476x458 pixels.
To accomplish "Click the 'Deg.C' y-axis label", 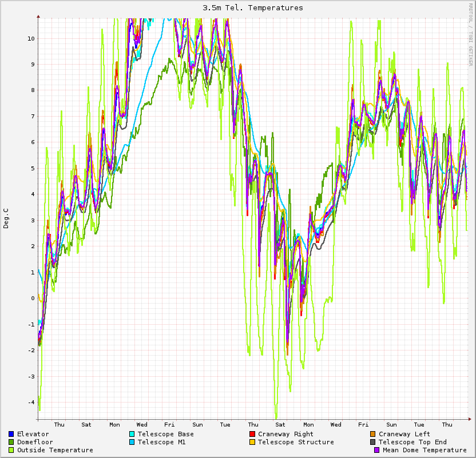I will tap(6, 218).
